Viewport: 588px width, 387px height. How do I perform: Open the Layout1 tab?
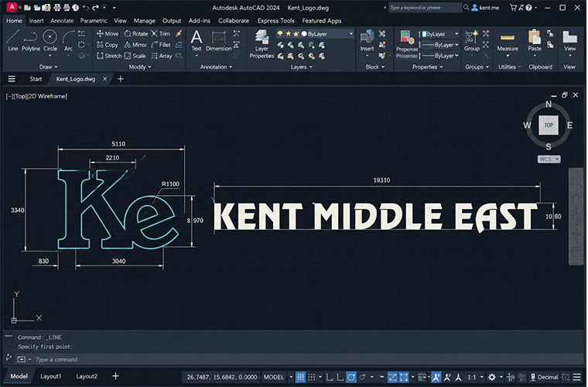50,376
